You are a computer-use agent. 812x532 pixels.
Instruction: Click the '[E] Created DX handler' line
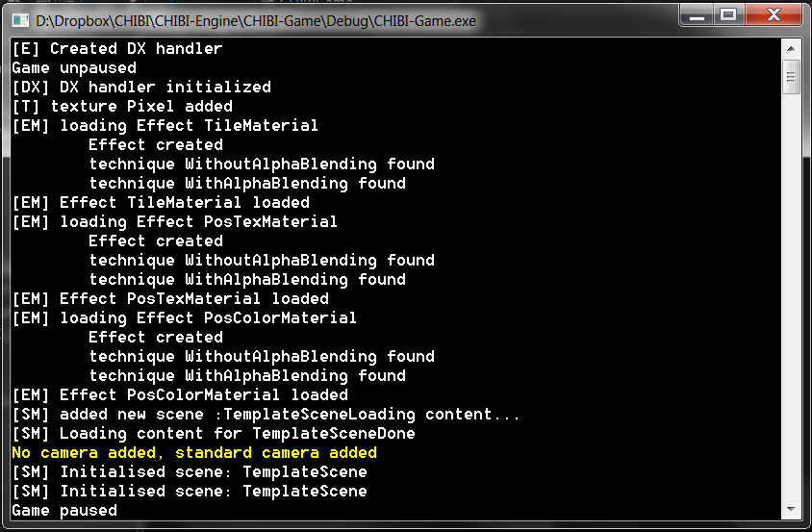(x=117, y=49)
